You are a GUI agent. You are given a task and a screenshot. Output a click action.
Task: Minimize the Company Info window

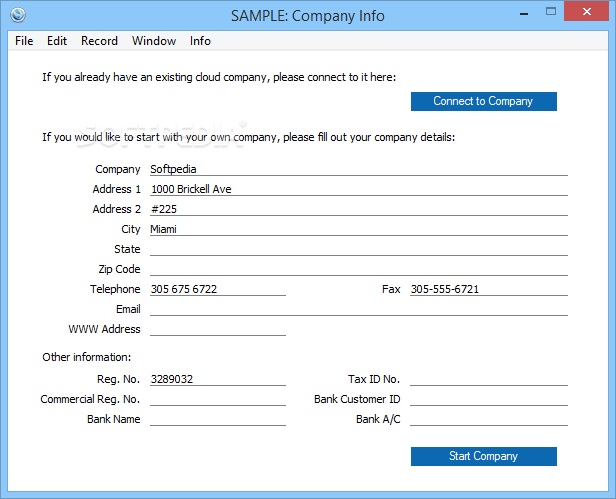click(x=524, y=13)
